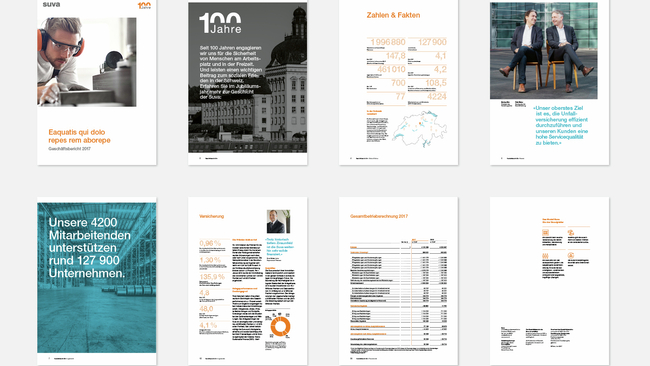Click the top-right orange icon on last page
Screen dimensions: 650x366
click(x=571, y=233)
